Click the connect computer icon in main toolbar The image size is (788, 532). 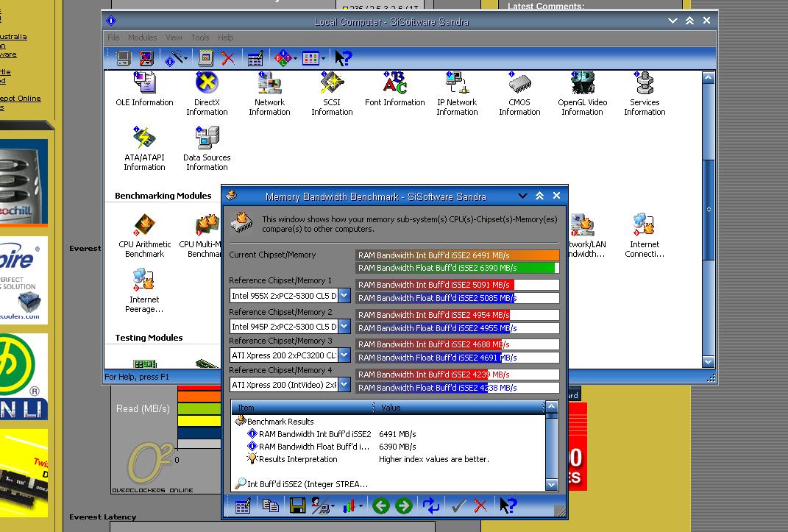tap(123, 58)
